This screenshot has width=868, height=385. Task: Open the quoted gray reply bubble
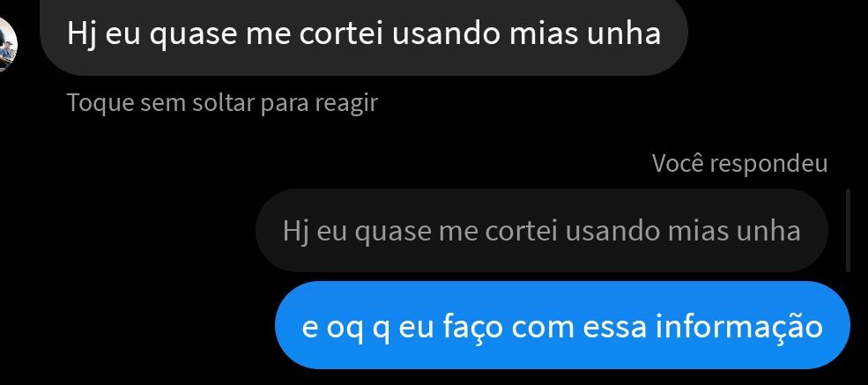coord(542,231)
